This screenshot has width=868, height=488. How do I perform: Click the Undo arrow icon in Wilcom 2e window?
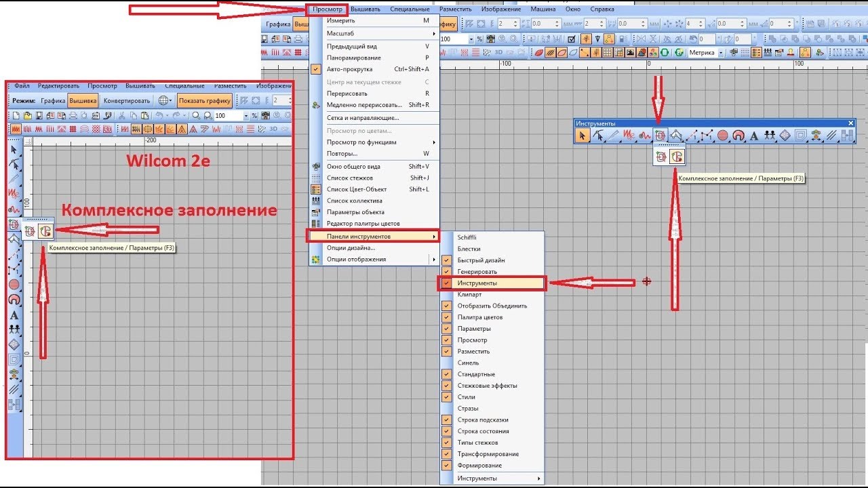pos(159,116)
